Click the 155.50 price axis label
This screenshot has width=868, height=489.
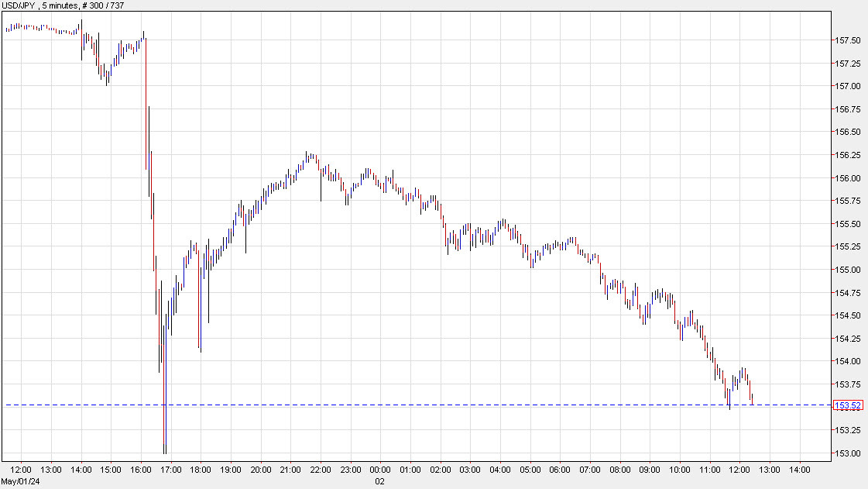click(848, 223)
